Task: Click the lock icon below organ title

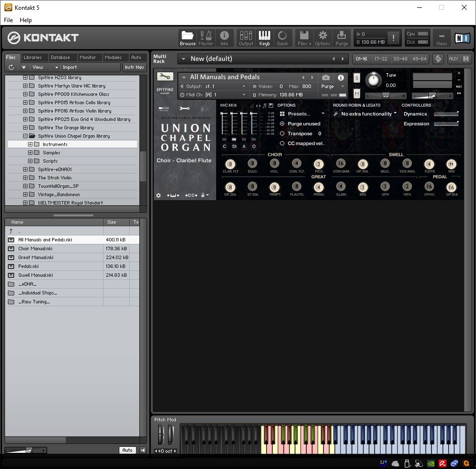Action: point(203,195)
